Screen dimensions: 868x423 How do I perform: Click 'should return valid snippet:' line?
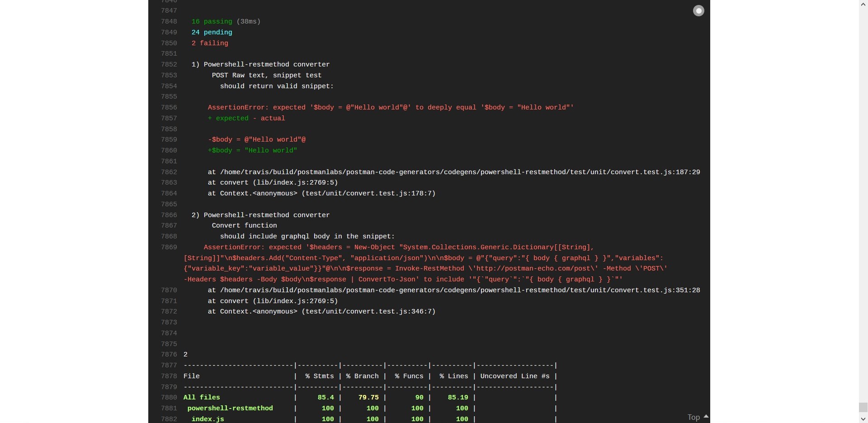point(277,86)
